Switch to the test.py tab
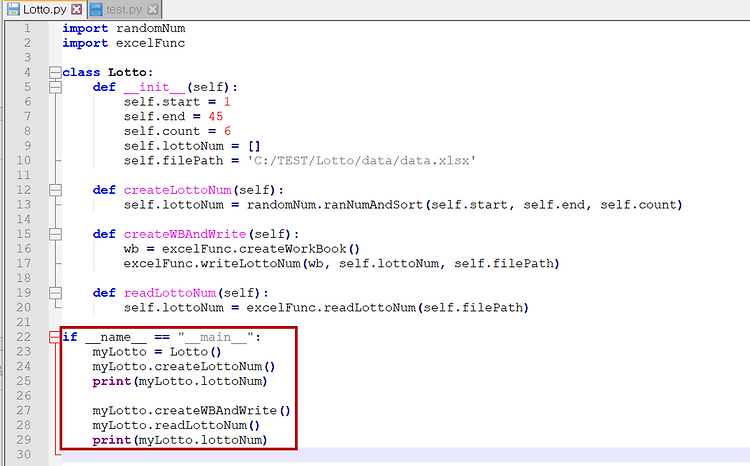The image size is (750, 466). click(124, 9)
